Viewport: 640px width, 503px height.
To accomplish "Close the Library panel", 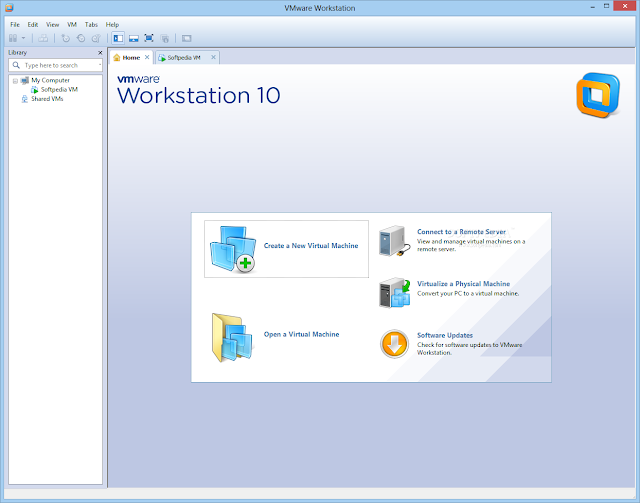I will click(100, 53).
